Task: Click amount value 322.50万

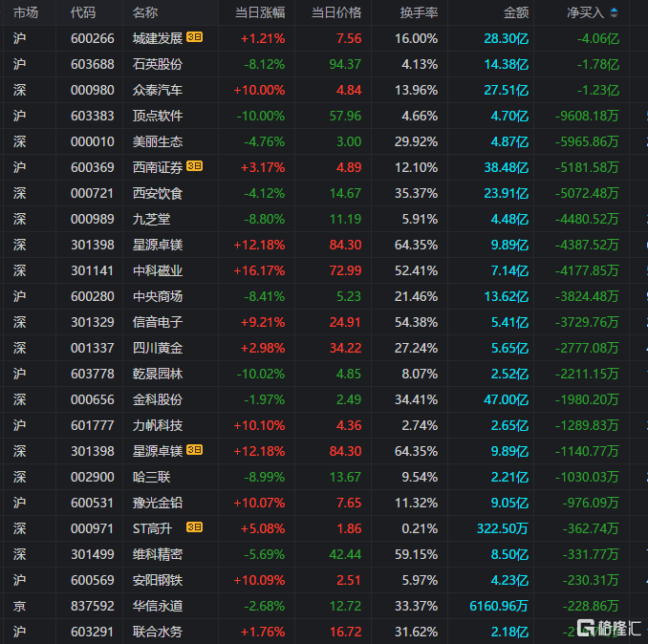Action: [x=503, y=528]
